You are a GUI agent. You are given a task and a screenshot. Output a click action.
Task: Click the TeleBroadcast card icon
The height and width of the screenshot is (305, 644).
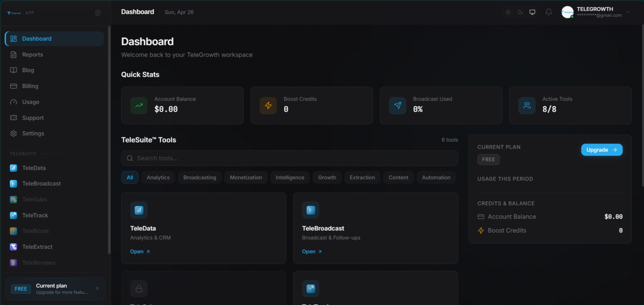(311, 210)
